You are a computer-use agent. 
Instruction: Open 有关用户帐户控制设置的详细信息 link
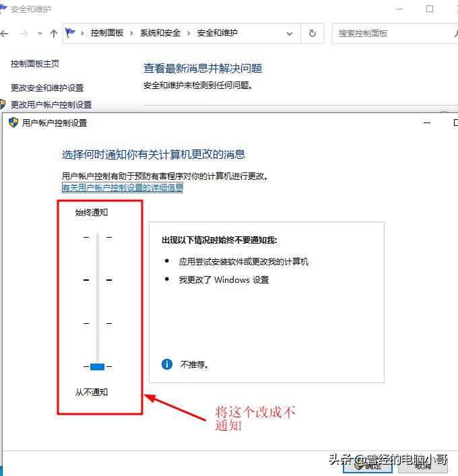(x=123, y=188)
